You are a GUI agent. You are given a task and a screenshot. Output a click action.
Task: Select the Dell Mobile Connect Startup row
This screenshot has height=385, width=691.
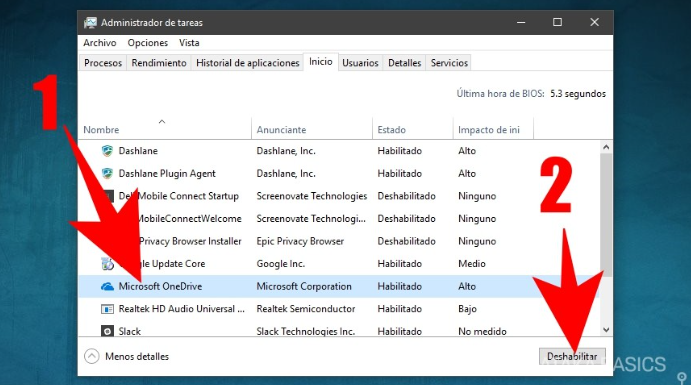coord(338,196)
